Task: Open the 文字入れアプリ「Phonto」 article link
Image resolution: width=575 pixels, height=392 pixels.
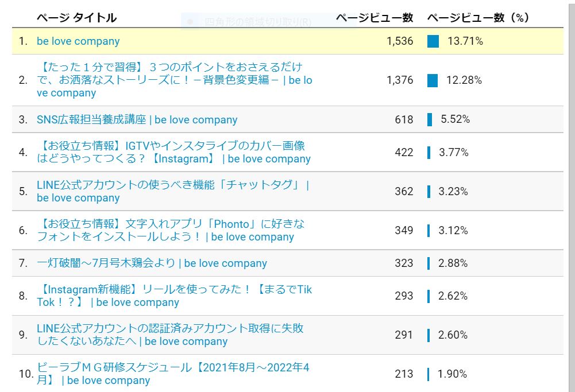Action: click(171, 230)
